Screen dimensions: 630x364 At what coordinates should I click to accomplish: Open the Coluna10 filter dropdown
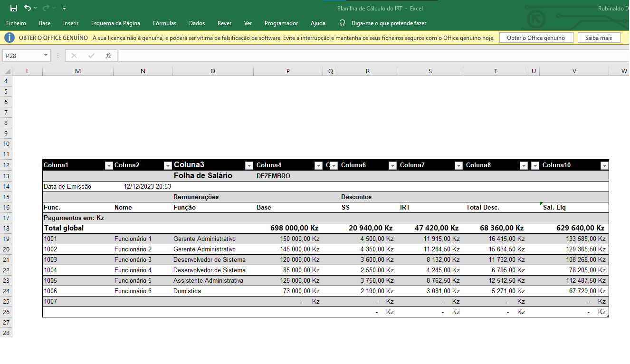pos(604,165)
